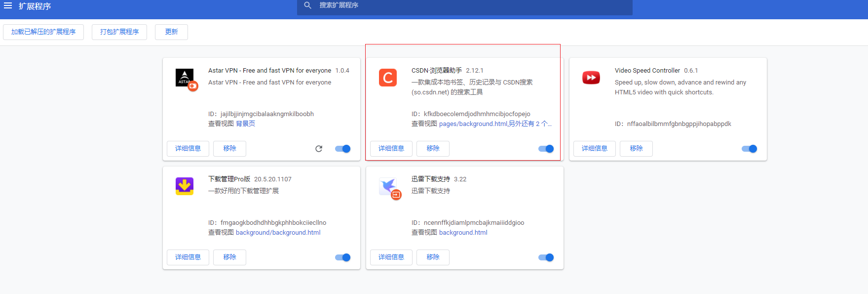Open 详细信息 for 迅雷下载支持
The width and height of the screenshot is (868, 294).
click(391, 257)
